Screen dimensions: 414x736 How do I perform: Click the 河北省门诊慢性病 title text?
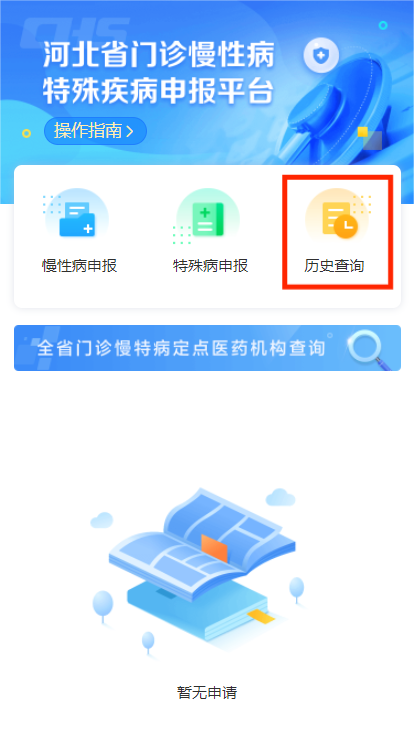[159, 56]
